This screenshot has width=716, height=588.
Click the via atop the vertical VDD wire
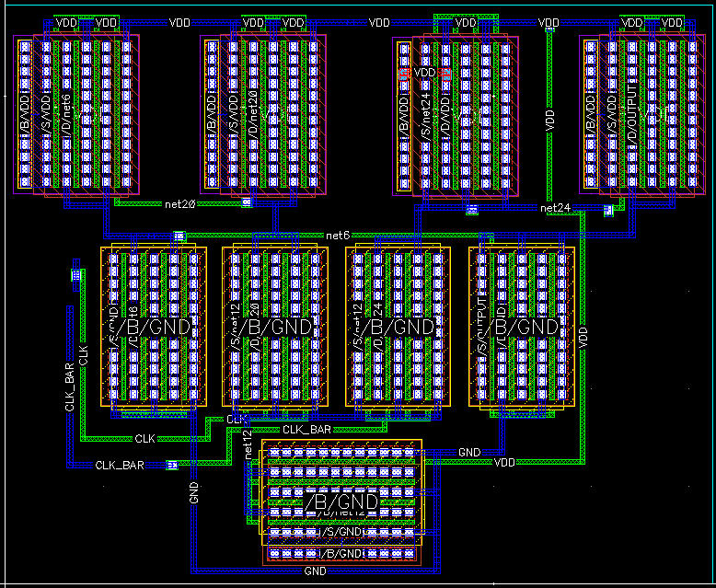pyautogui.click(x=550, y=30)
